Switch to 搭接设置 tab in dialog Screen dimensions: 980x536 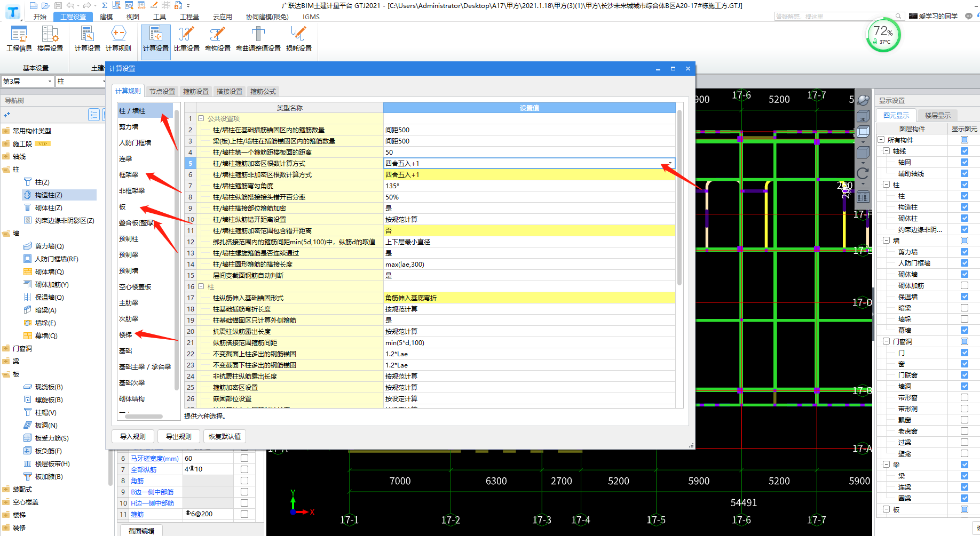click(x=230, y=91)
